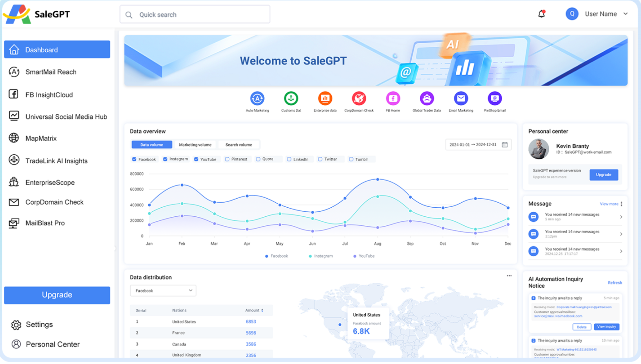Image resolution: width=641 pixels, height=364 pixels.
Task: Click the Settings gear icon
Action: click(x=16, y=325)
